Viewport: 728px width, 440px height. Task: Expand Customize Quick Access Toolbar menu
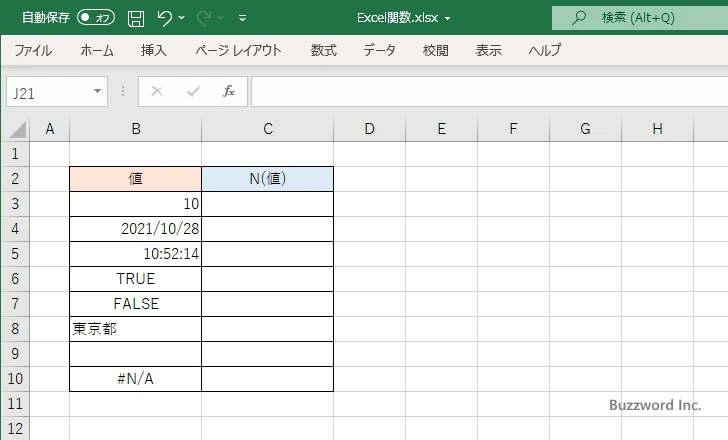pyautogui.click(x=242, y=18)
